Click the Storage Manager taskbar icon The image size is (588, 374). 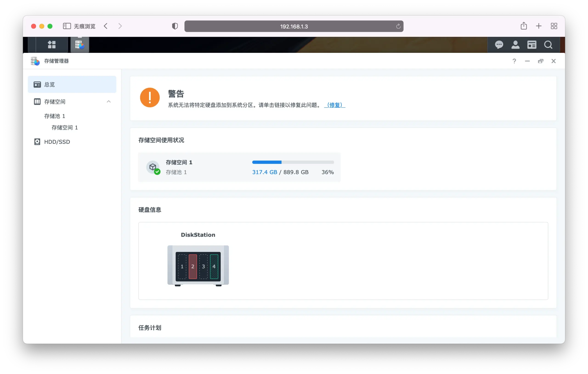point(80,45)
